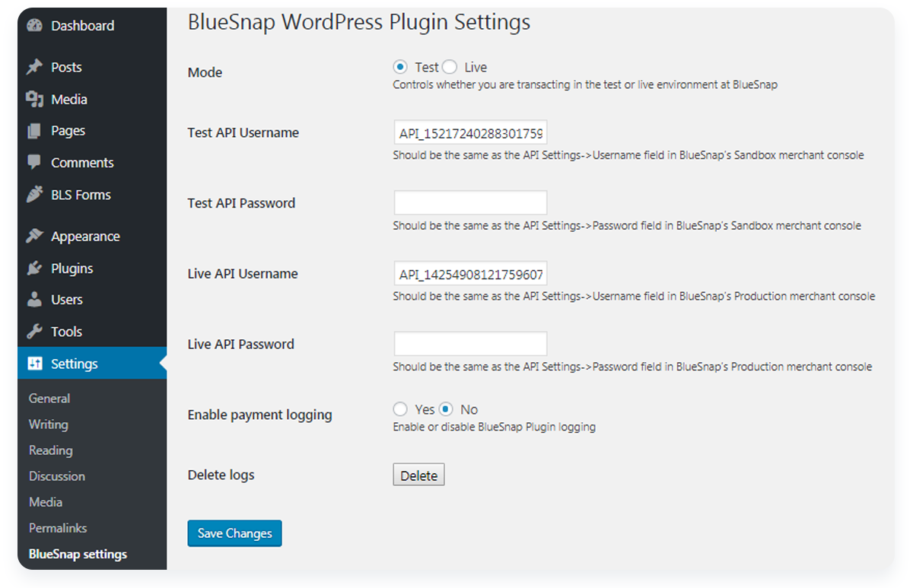Open the main Settings menu

(92, 364)
